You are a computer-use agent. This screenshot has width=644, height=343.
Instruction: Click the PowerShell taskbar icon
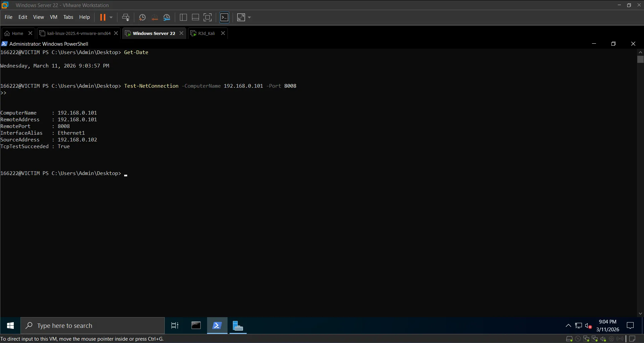click(217, 326)
